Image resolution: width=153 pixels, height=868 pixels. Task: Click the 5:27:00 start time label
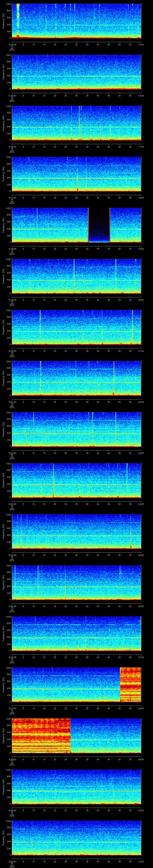[x=12, y=708]
